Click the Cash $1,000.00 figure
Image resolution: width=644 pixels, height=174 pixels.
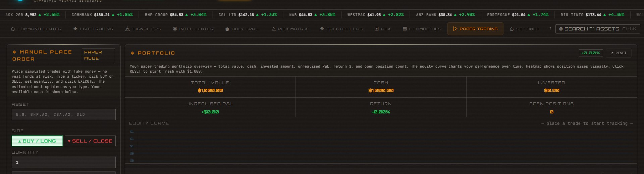381,90
